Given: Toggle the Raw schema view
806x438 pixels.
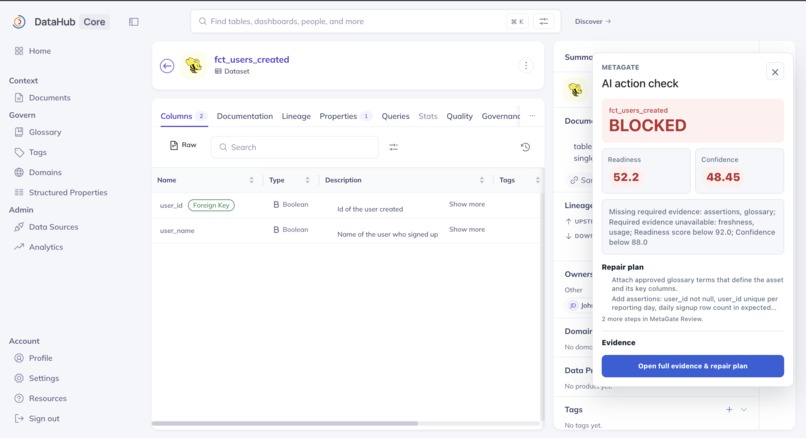Looking at the screenshot, I should 183,145.
